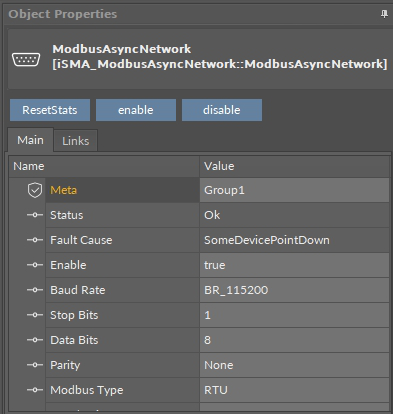Open the Modbus Type value RTU
Viewport: 393px width, 414px height.
click(x=294, y=390)
